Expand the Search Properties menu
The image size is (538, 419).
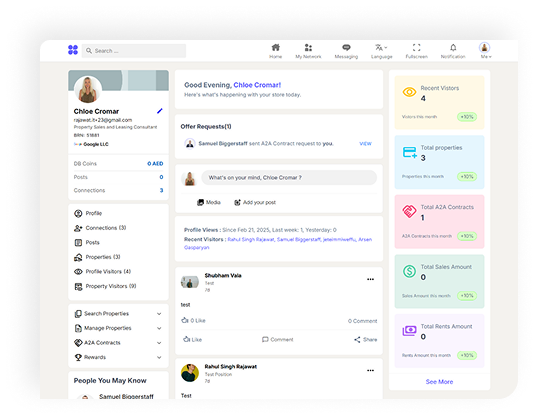pyautogui.click(x=118, y=314)
